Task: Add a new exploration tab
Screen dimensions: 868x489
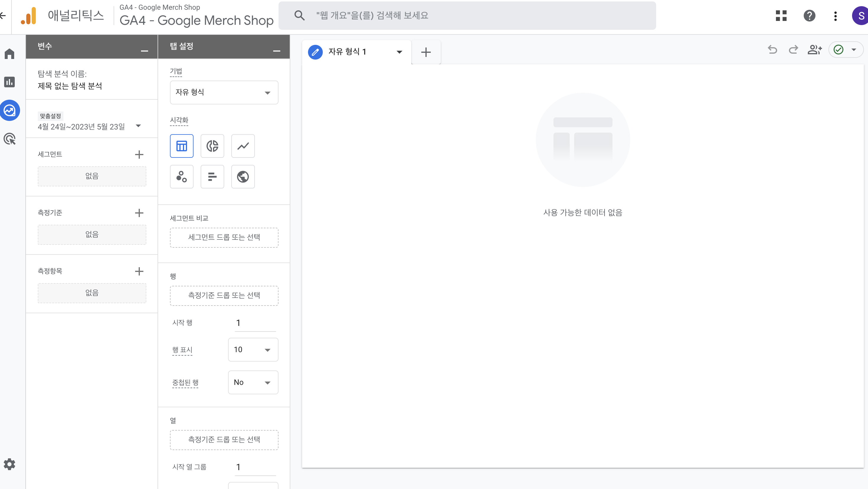Action: coord(426,52)
